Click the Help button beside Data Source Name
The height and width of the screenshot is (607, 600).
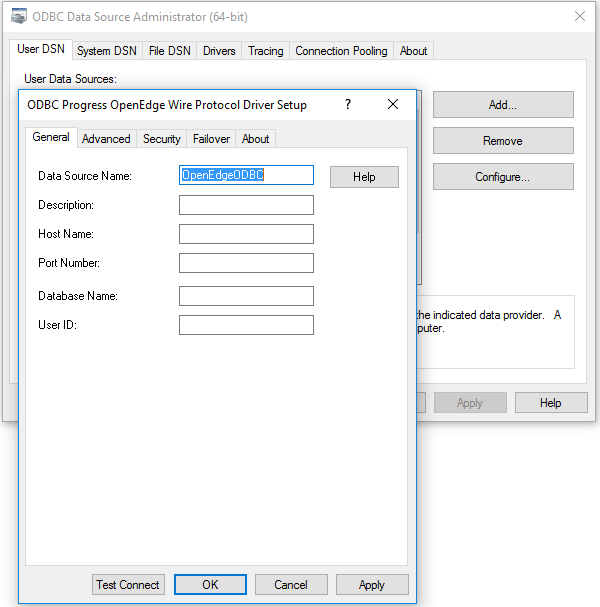[x=364, y=177]
